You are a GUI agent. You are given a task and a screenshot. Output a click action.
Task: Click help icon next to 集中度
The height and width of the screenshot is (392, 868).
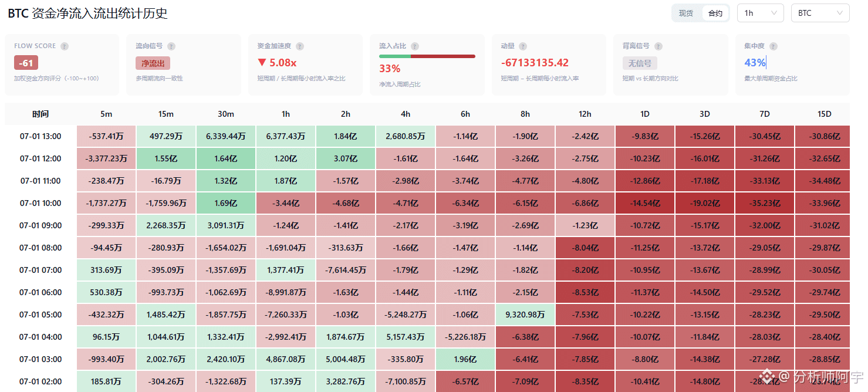tap(774, 46)
